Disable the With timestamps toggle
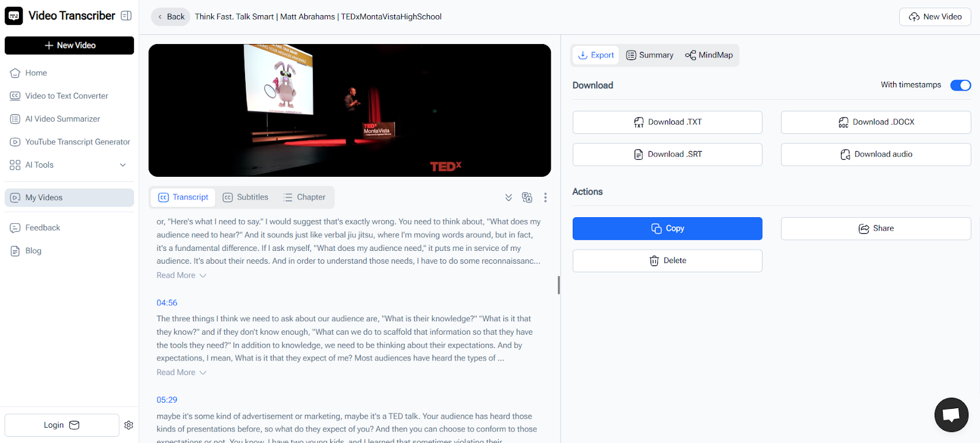Viewport: 980px width, 443px height. point(960,85)
